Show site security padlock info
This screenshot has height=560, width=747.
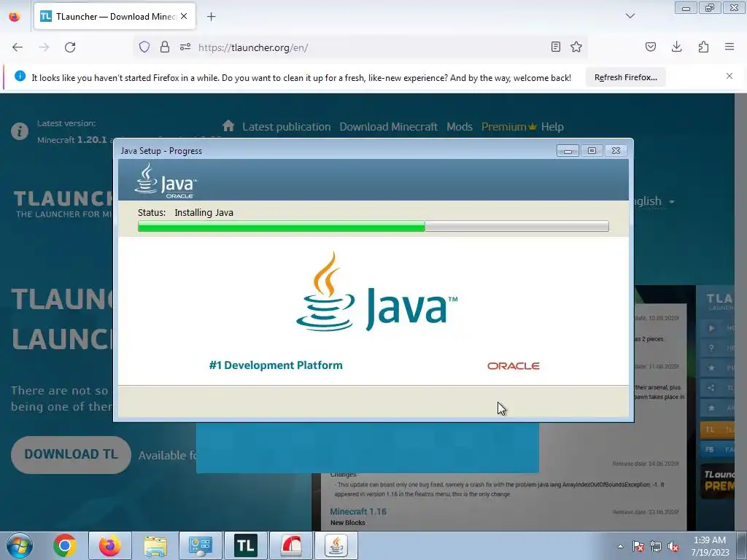(164, 47)
